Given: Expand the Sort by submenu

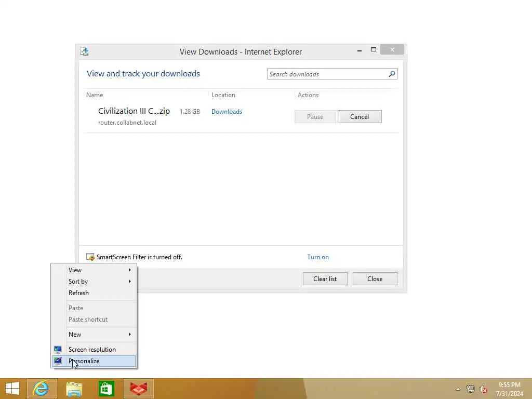Looking at the screenshot, I should click(94, 282).
